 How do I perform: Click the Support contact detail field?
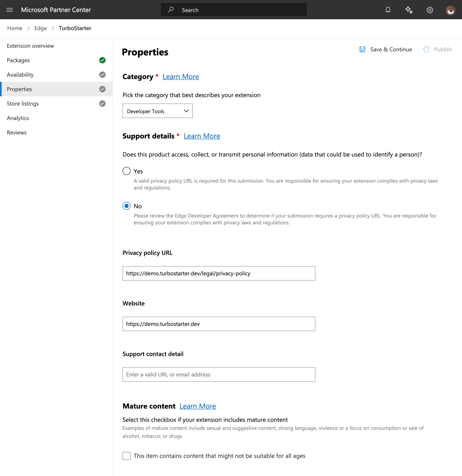(219, 374)
